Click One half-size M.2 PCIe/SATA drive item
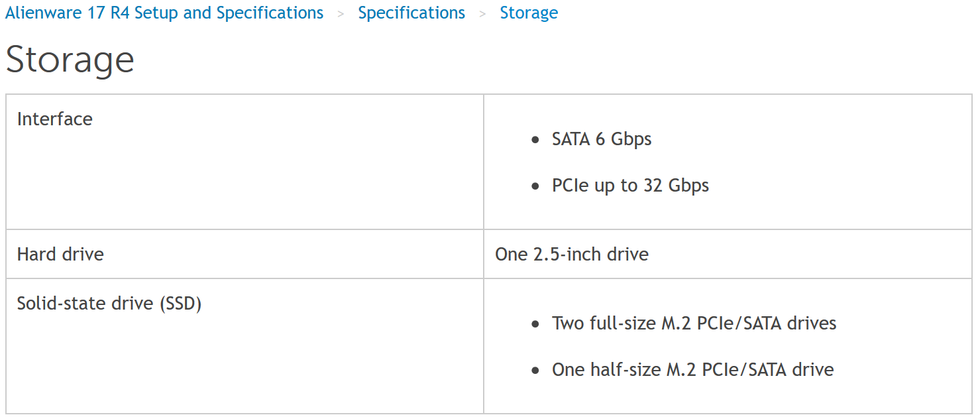The width and height of the screenshot is (980, 417). [x=692, y=369]
